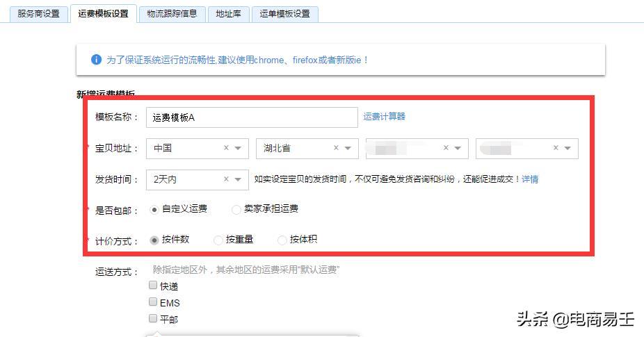This screenshot has width=644, height=337.
Task: Clear the blurred district selection
Action: tap(556, 148)
